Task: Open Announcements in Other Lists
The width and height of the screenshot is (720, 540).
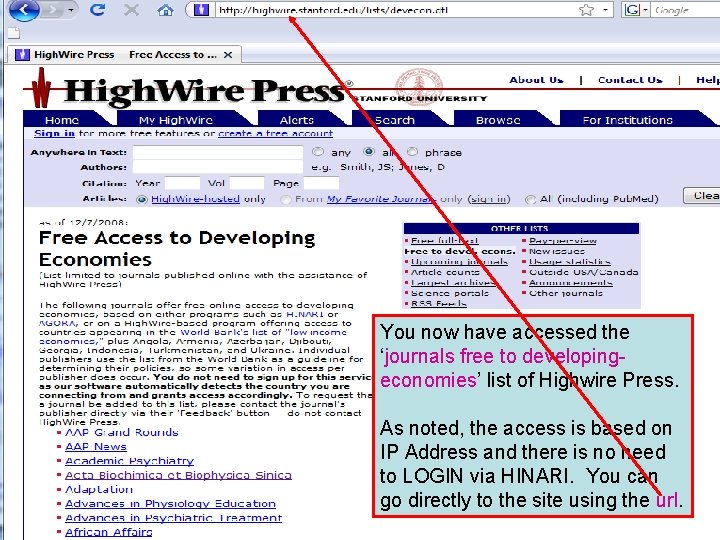Action: [570, 283]
